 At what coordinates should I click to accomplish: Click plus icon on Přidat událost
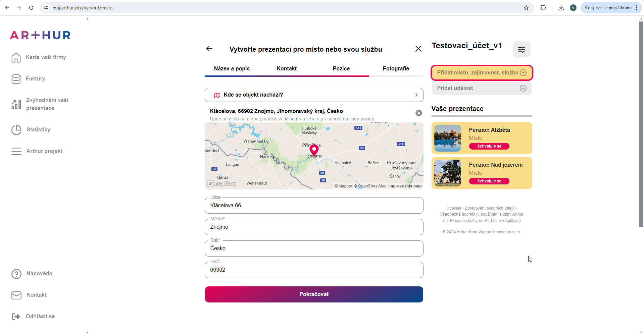pos(523,88)
